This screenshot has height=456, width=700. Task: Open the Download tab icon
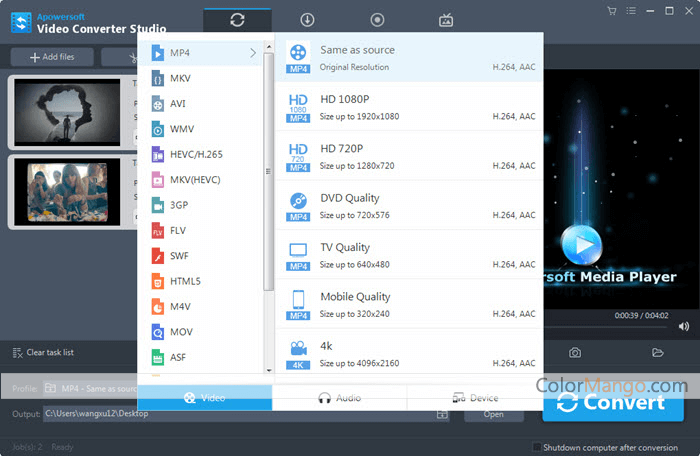pos(307,19)
